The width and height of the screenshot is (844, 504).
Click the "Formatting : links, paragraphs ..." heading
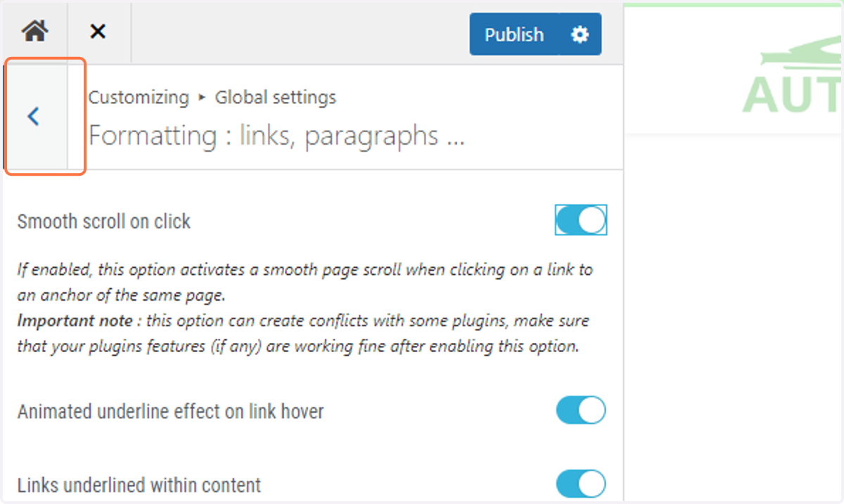coord(276,136)
